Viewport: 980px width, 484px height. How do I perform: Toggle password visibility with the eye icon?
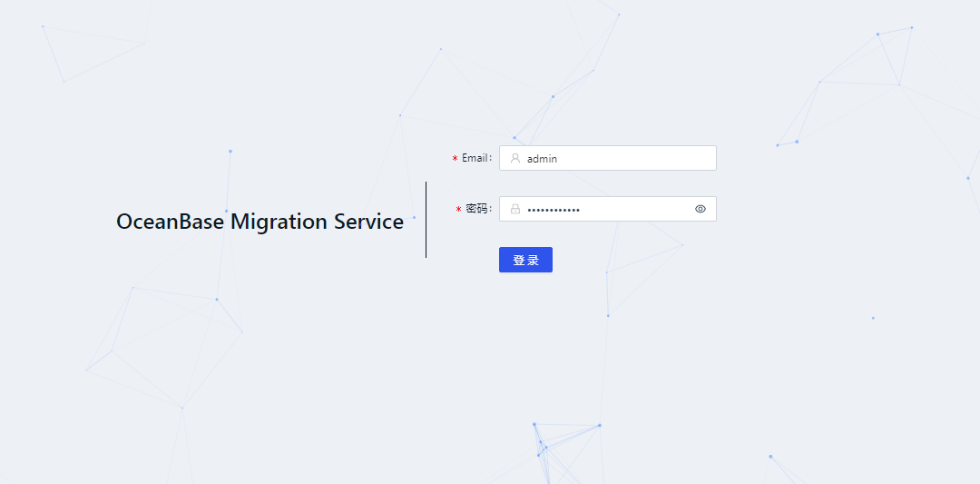[700, 209]
